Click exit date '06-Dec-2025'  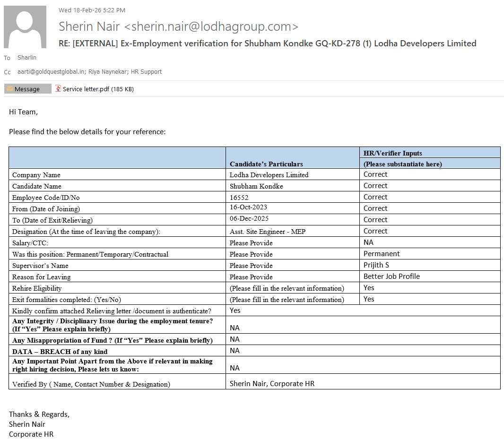coord(249,218)
